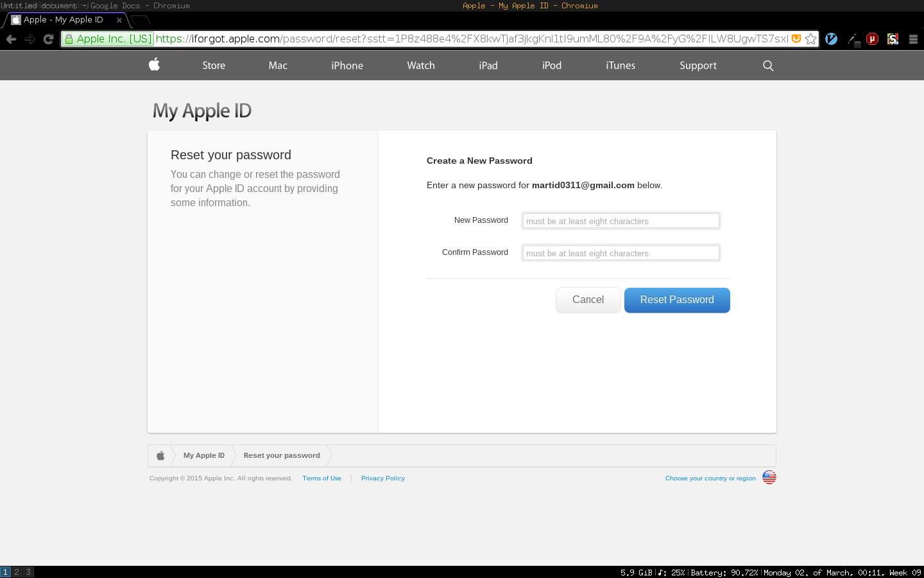Click Choose your country or region
The width and height of the screenshot is (924, 578).
[710, 478]
